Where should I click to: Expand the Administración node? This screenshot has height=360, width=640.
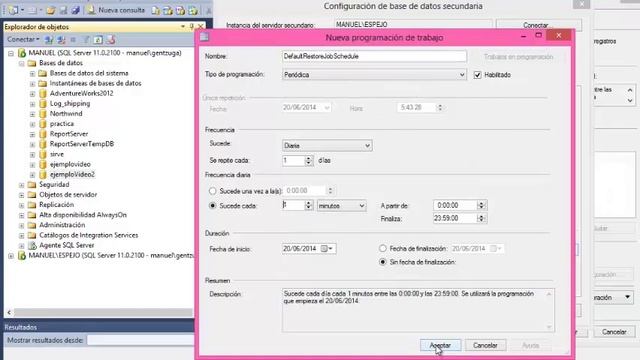22,225
